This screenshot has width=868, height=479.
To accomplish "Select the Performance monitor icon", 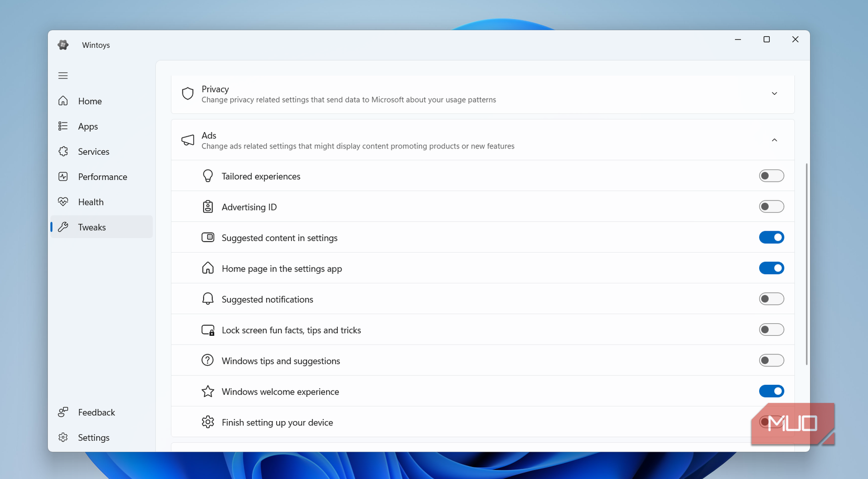I will (x=63, y=176).
